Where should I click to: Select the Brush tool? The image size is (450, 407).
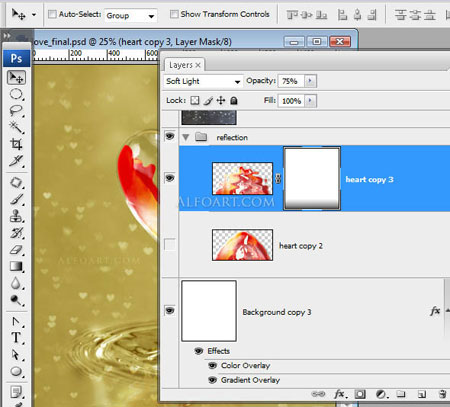[x=16, y=199]
